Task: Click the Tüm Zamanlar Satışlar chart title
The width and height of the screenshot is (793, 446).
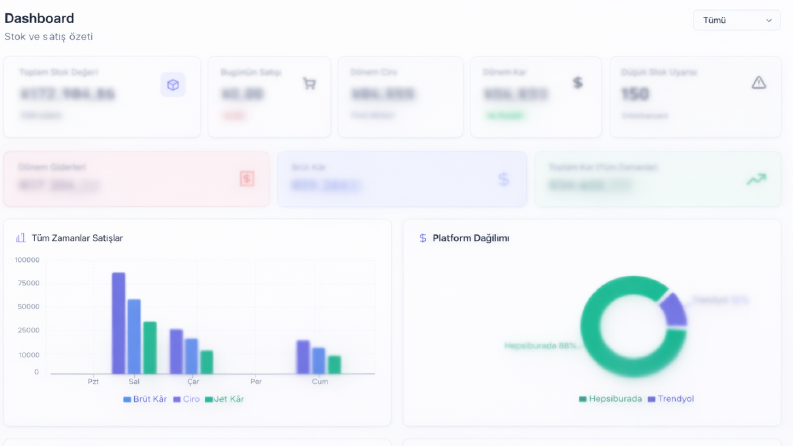Action: click(x=77, y=238)
